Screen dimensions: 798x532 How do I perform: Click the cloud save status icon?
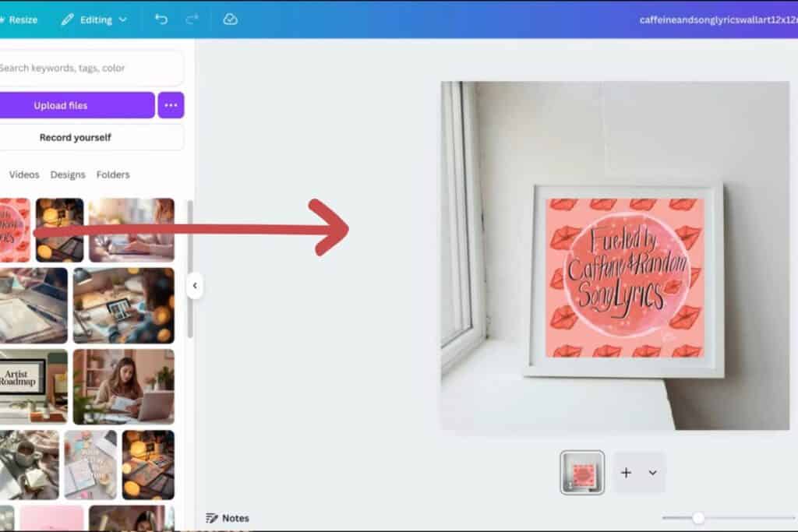[x=230, y=19]
